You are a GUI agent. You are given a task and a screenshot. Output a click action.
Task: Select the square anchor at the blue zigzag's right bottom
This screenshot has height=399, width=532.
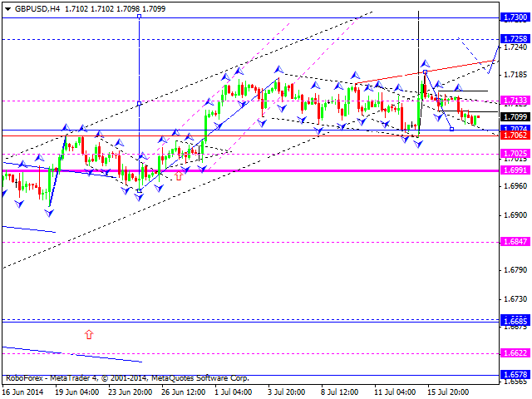pos(451,129)
